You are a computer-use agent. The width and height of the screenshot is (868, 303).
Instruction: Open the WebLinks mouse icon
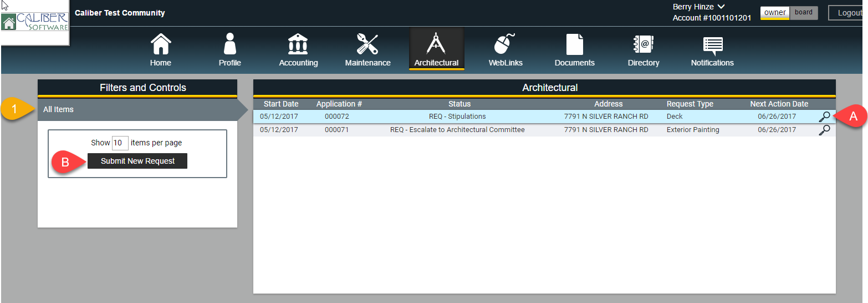point(505,44)
